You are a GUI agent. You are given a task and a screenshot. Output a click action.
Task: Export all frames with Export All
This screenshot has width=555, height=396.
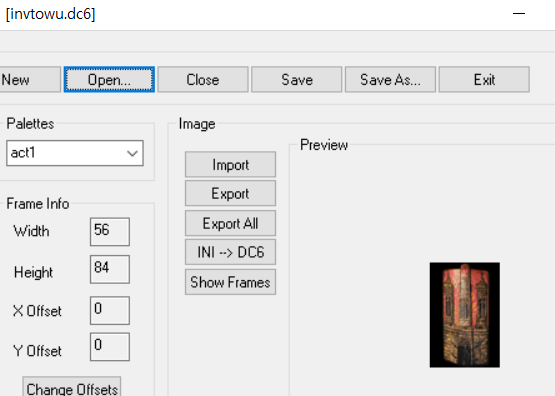230,223
